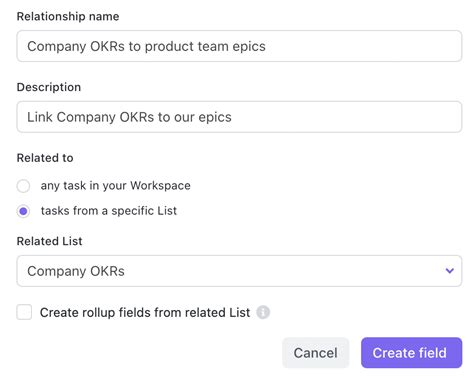Click the "any task in your Workspace" label text
This screenshot has width=474, height=376.
[115, 185]
